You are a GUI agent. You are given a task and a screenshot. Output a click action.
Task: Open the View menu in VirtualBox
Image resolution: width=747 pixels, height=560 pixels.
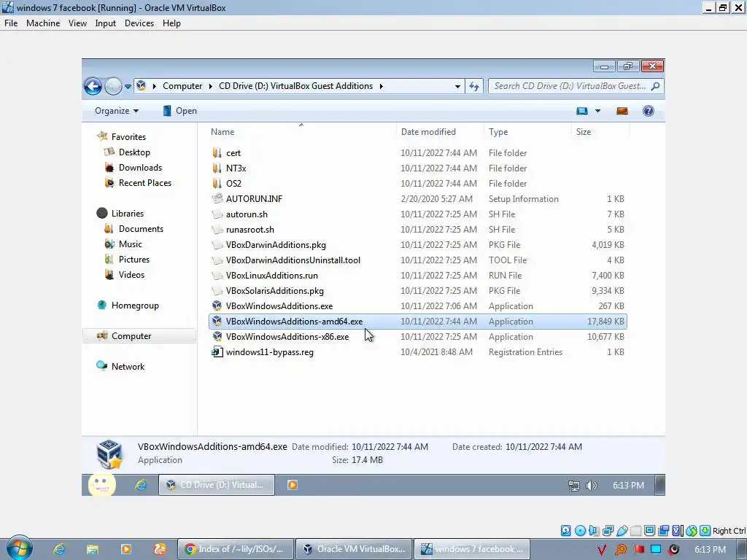77,23
